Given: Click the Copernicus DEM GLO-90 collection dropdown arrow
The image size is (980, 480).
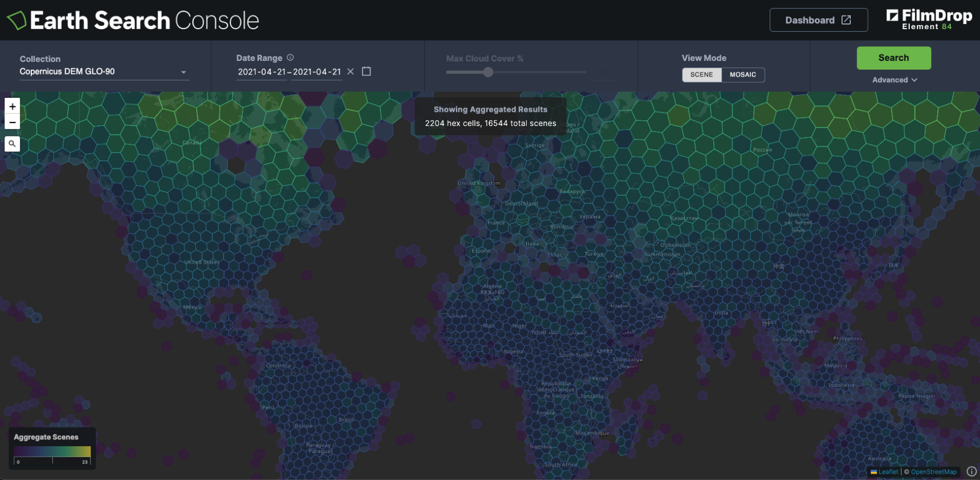Looking at the screenshot, I should [183, 72].
